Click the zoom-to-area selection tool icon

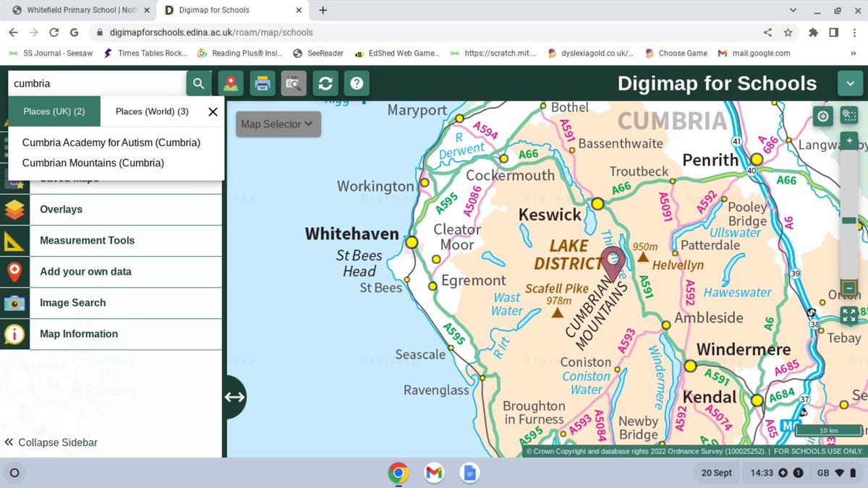coord(849,116)
